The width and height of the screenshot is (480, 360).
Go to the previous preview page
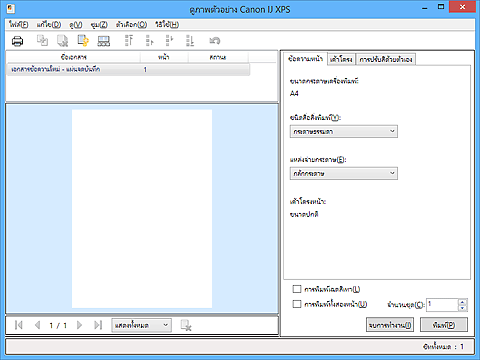click(x=37, y=325)
